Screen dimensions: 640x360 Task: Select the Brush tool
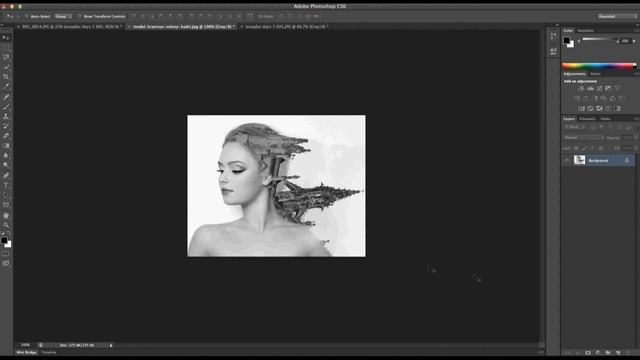6,107
